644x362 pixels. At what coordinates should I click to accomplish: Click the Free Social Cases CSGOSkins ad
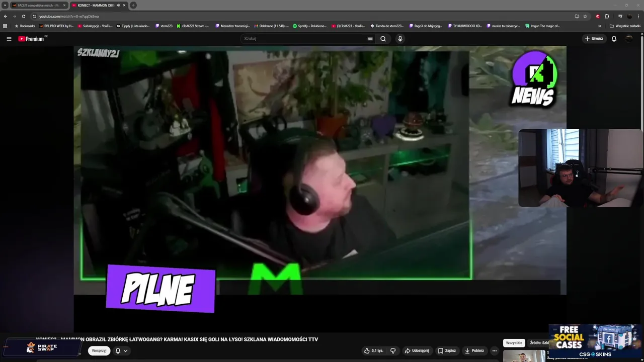tap(596, 341)
